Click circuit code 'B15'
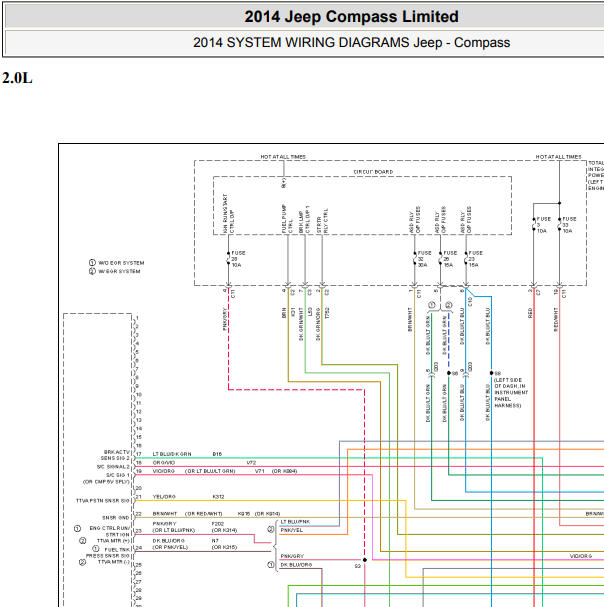 point(217,454)
